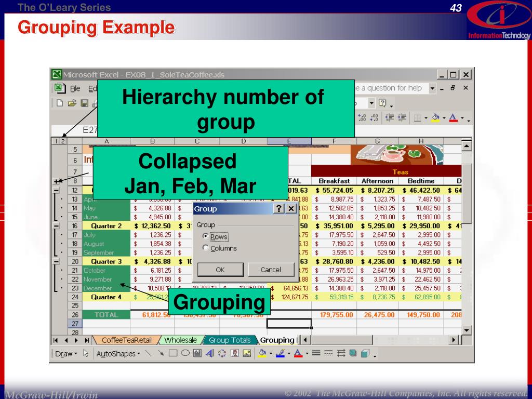This screenshot has width=532, height=399.
Task: Choose the Rows radio option
Action: pyautogui.click(x=205, y=236)
